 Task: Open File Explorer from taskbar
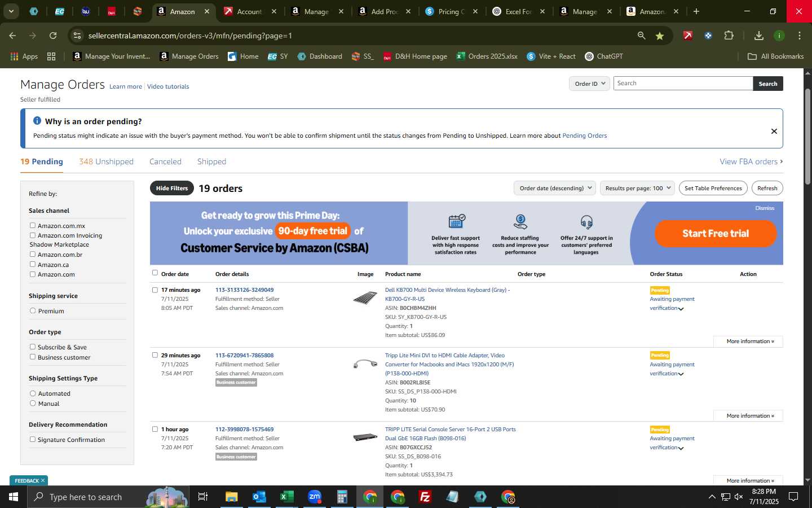click(x=232, y=497)
